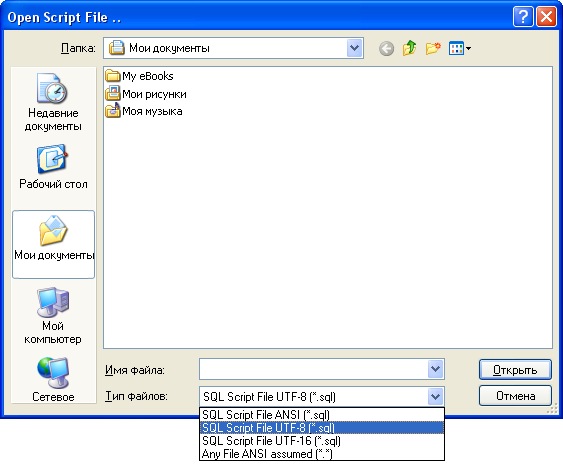
Task: Grab the dialog resize grip corner
Action: click(552, 408)
